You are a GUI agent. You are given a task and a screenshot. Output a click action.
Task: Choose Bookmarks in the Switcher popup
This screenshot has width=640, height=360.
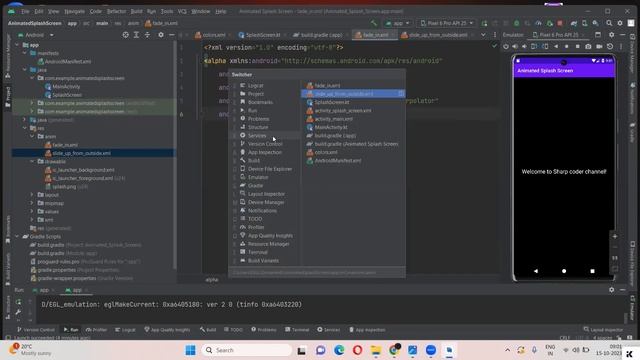pos(260,102)
